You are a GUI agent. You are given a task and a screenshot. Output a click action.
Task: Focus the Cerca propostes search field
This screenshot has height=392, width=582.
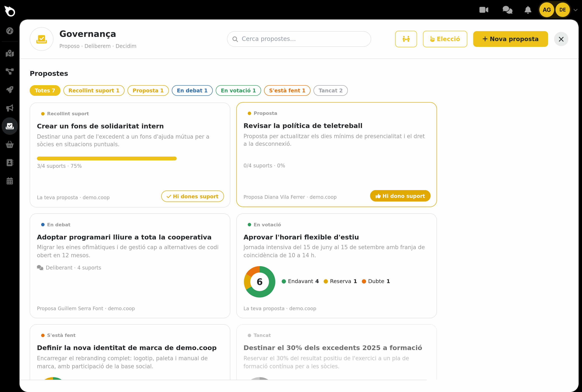tap(299, 39)
